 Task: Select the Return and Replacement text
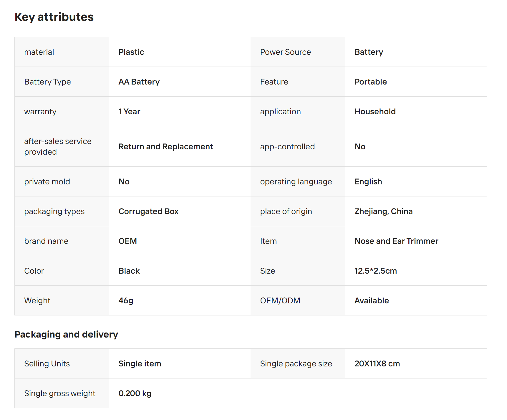point(165,147)
